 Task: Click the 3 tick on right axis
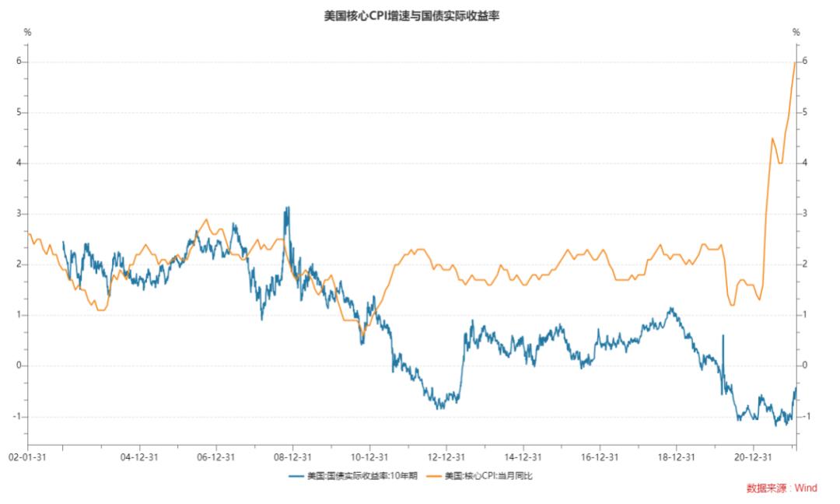click(806, 214)
